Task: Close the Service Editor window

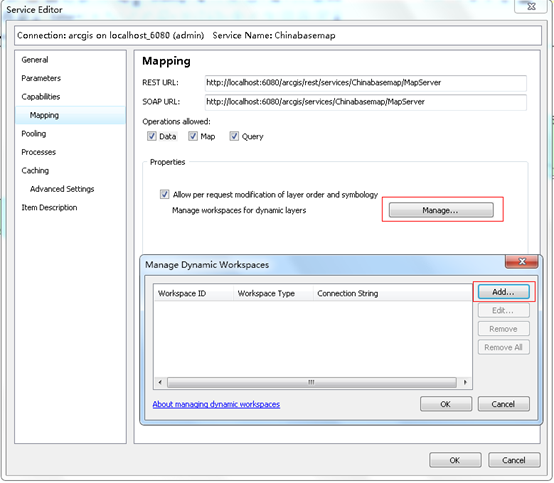Action: point(531,6)
